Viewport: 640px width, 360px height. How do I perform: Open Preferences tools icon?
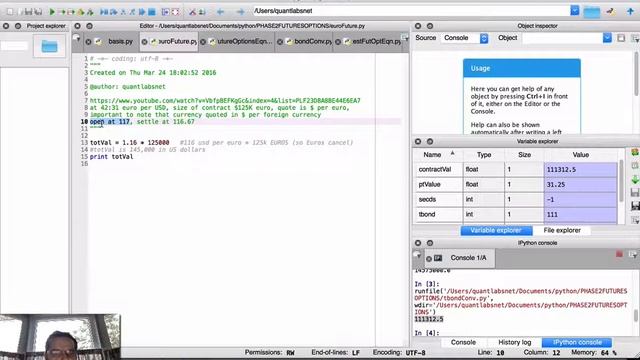pos(192,12)
